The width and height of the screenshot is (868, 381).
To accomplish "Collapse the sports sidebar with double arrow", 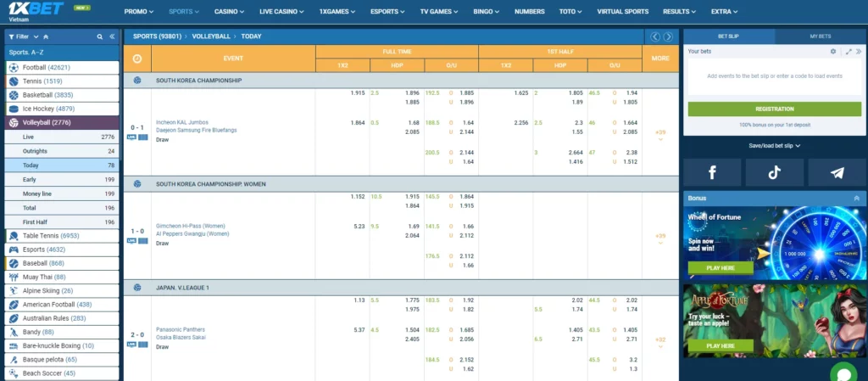I will pos(112,37).
